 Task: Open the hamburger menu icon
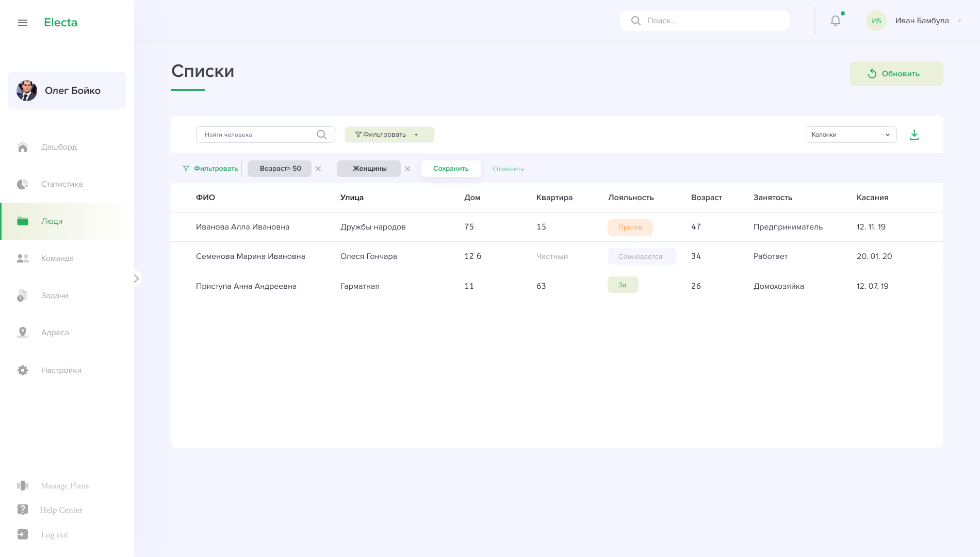click(23, 23)
